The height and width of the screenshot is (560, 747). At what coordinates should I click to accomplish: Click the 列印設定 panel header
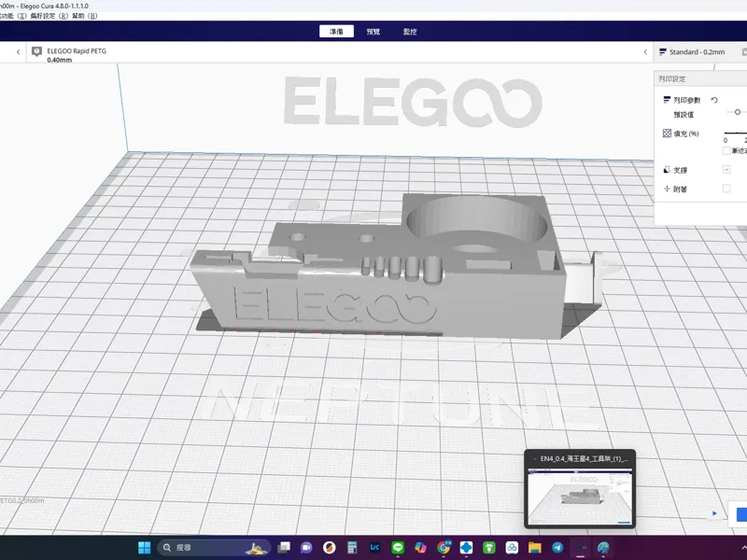(x=700, y=79)
